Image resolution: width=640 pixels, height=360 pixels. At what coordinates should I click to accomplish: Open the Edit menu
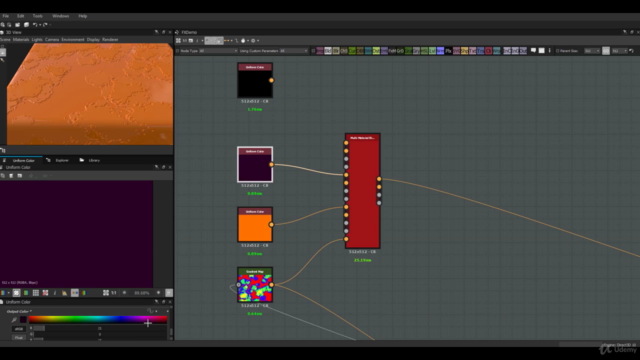(20, 16)
